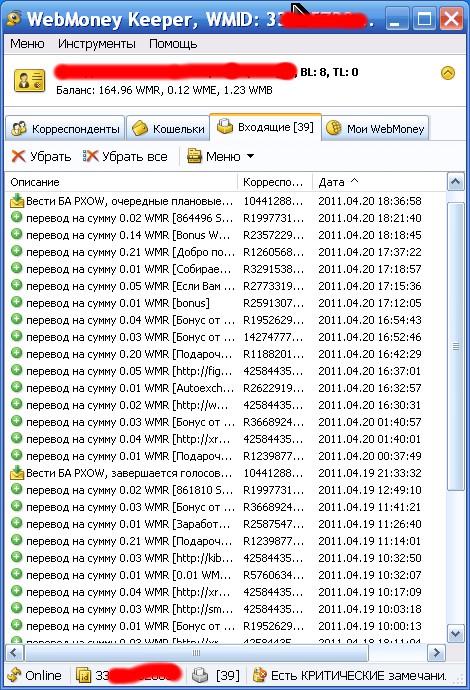Select the Входящие [39] tab
This screenshot has width=470, height=690.
pos(265,127)
